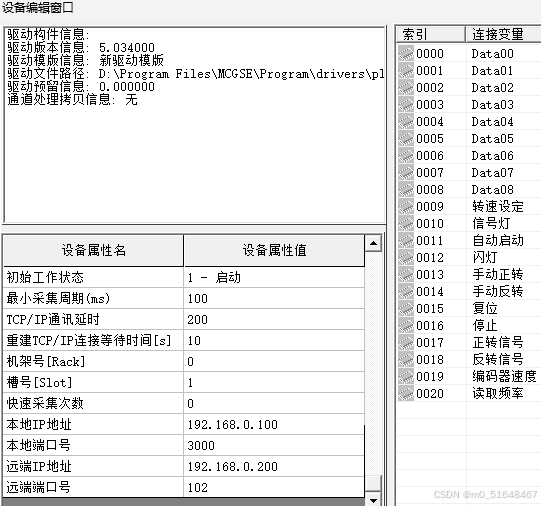The image size is (541, 506).
Task: Select the 转速设定 connected variable
Action: coord(498,207)
